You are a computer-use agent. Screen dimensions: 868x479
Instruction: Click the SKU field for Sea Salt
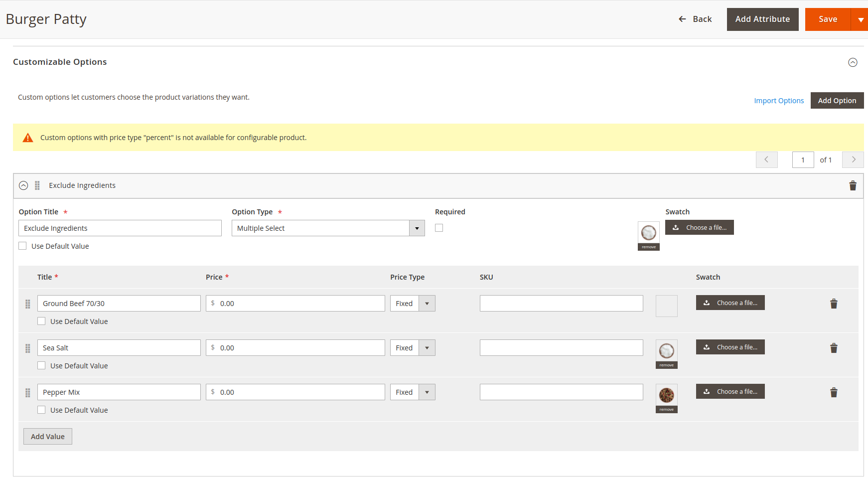pyautogui.click(x=561, y=348)
